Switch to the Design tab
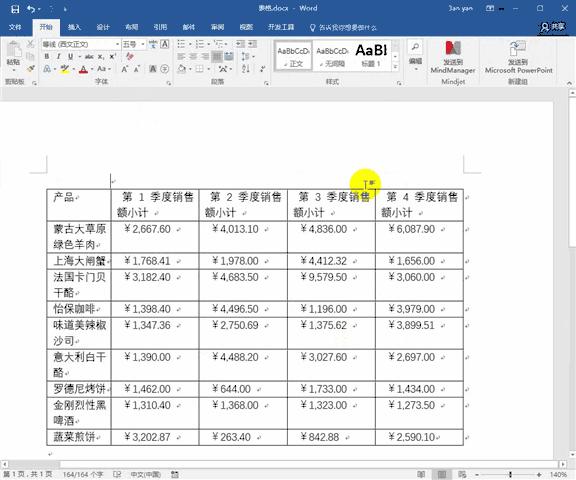This screenshot has height=480, width=576. point(103,27)
